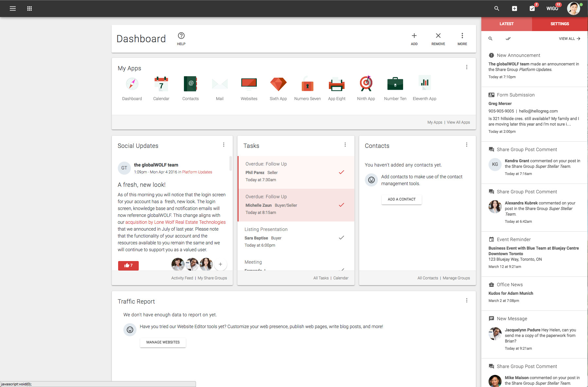Open the New Announcement notification

pyautogui.click(x=535, y=67)
